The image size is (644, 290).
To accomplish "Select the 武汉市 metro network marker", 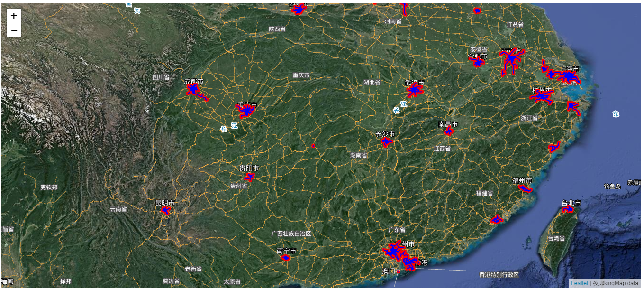I will coord(414,88).
